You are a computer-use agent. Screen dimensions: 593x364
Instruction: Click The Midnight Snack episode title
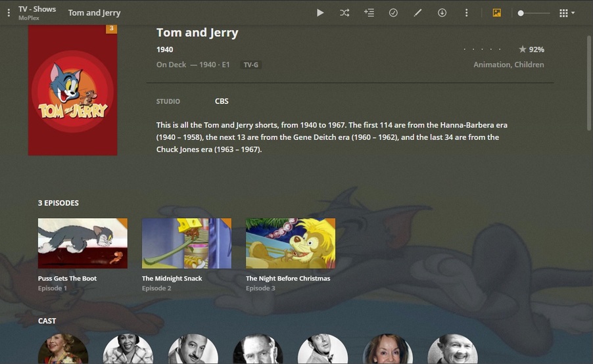(172, 278)
